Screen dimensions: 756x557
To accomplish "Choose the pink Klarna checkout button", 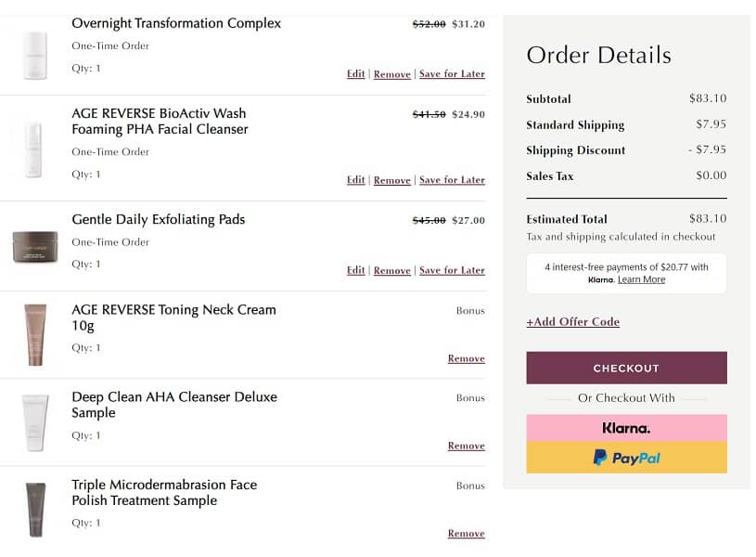I will [626, 428].
